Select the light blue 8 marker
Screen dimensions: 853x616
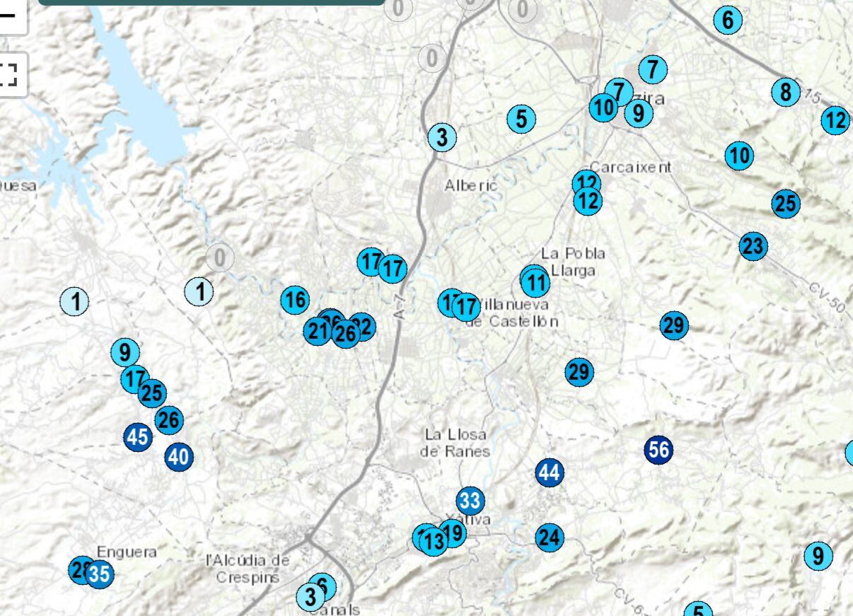tap(785, 92)
